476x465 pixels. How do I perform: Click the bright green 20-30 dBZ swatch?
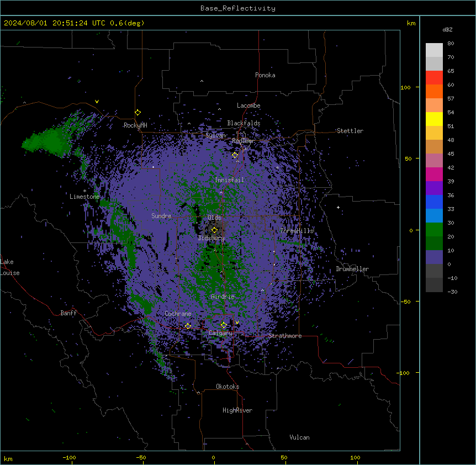pos(434,230)
